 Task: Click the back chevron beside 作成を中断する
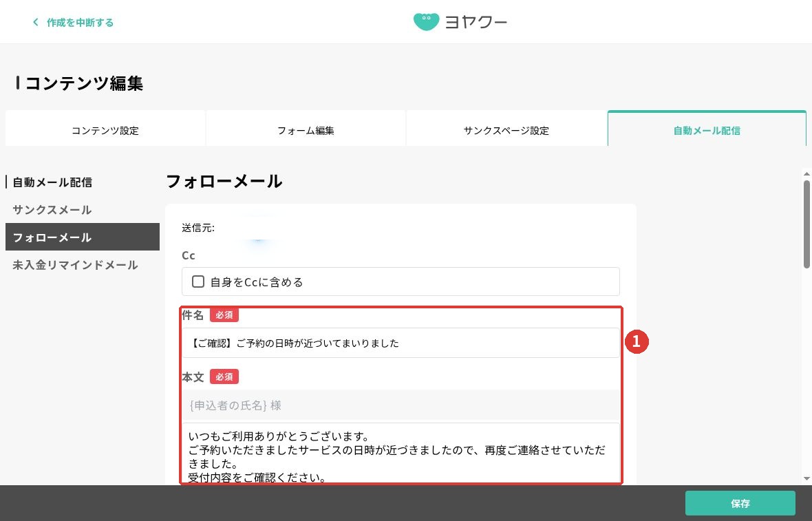click(x=35, y=22)
